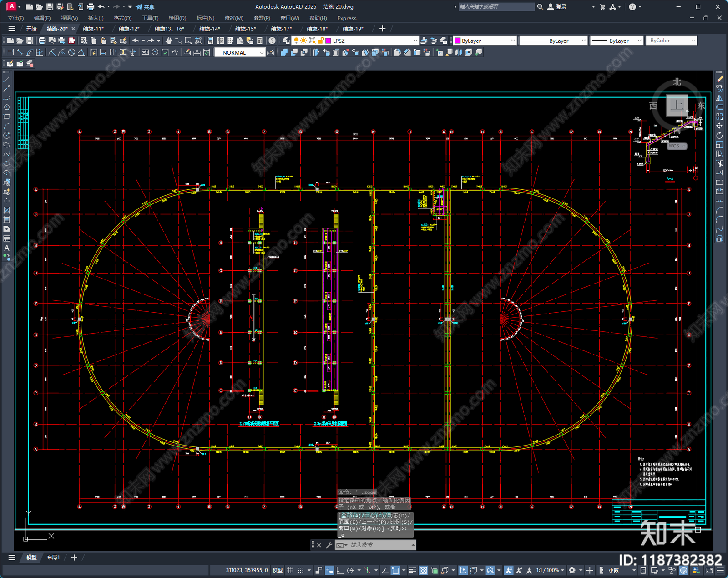Switch to the 结施-14* drawing tab
Image resolution: width=728 pixels, height=578 pixels.
(x=209, y=29)
